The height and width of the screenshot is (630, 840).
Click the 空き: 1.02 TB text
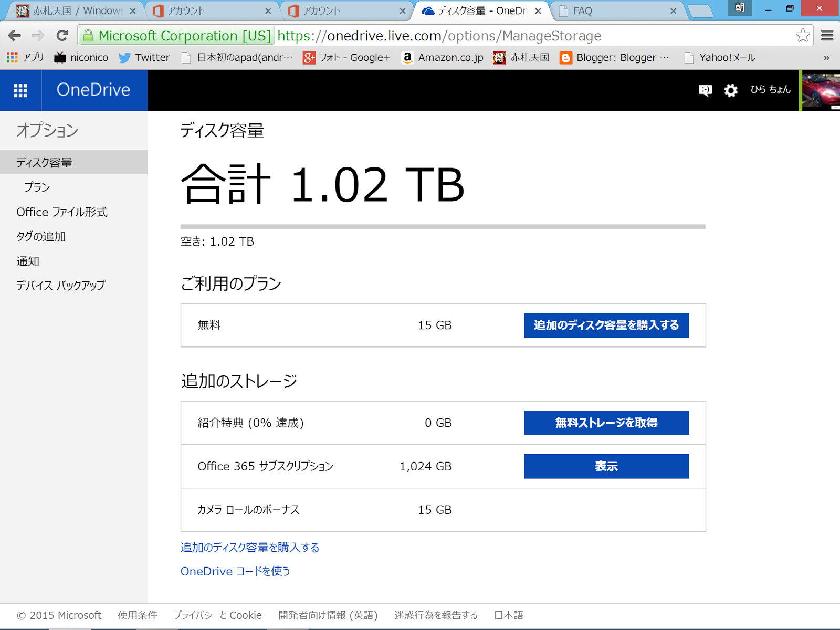click(x=217, y=241)
